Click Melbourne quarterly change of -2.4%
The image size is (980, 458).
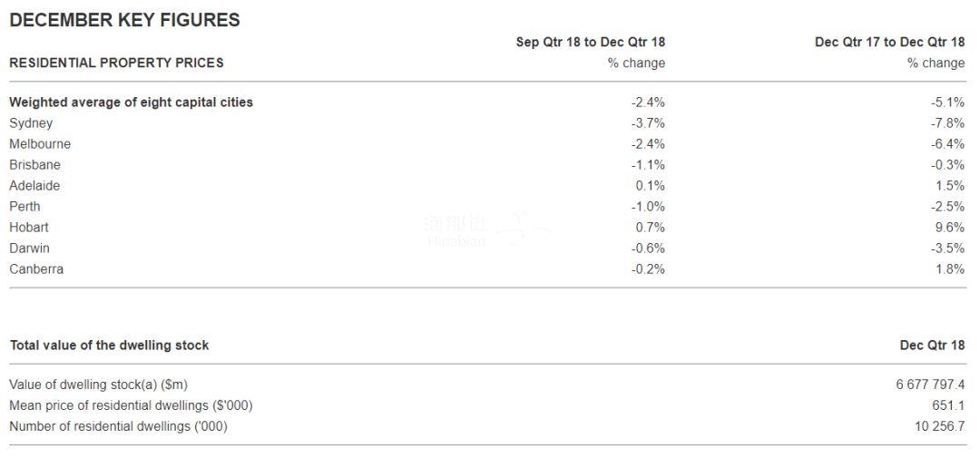(x=648, y=143)
